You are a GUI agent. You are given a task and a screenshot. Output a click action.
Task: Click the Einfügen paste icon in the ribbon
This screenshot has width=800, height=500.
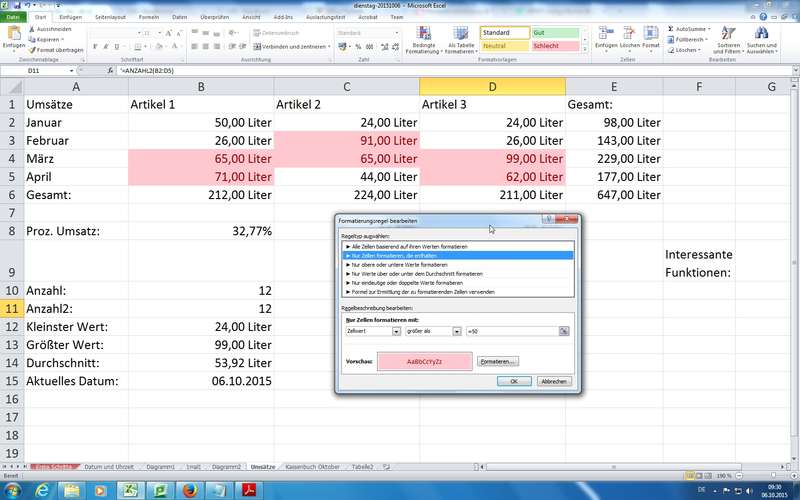[13, 36]
